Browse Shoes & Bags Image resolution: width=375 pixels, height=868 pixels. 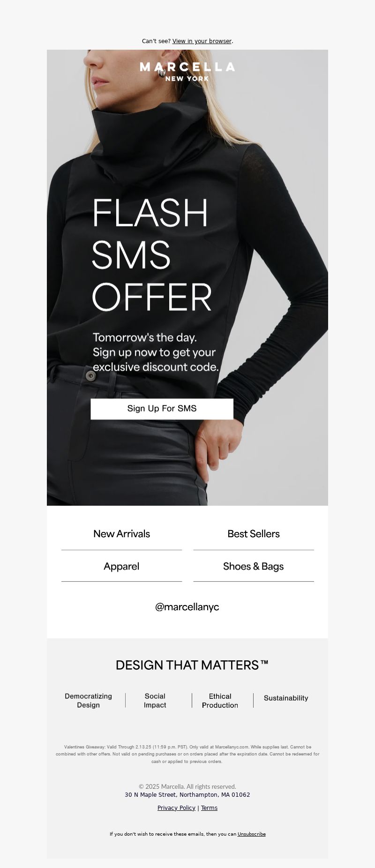[x=254, y=566]
